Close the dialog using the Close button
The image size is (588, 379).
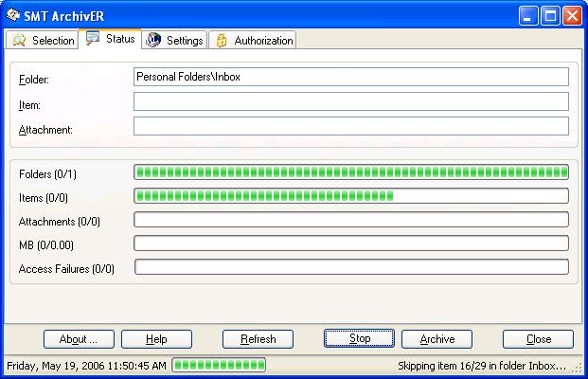click(x=538, y=339)
